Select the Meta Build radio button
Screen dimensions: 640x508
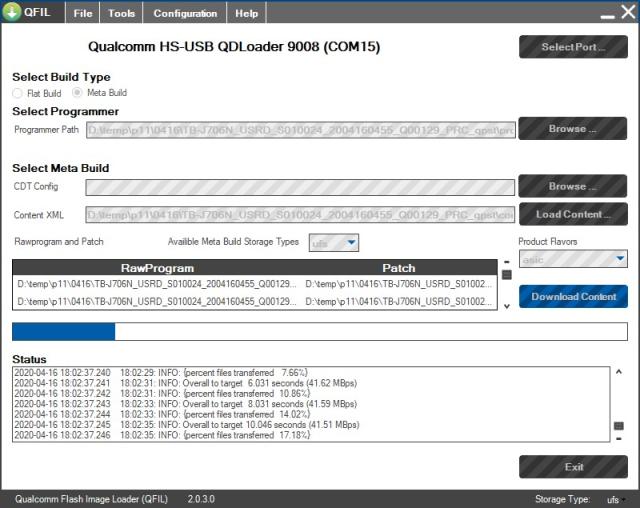pos(77,93)
